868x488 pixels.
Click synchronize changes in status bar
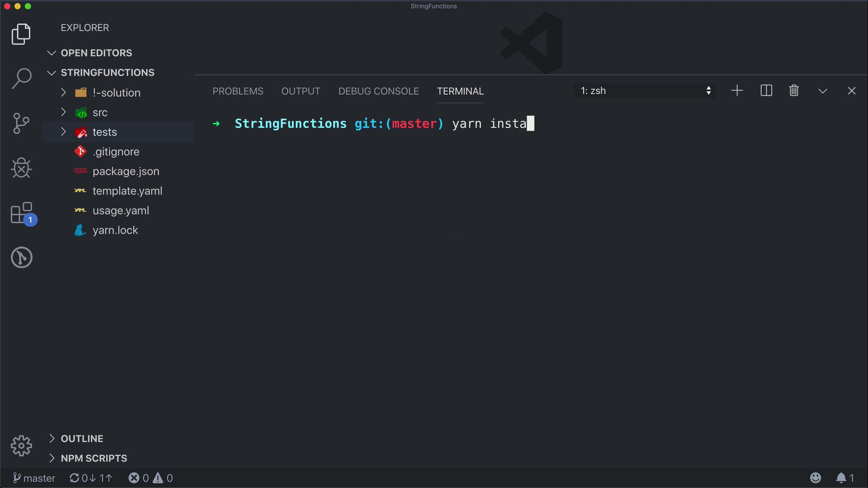click(x=91, y=478)
